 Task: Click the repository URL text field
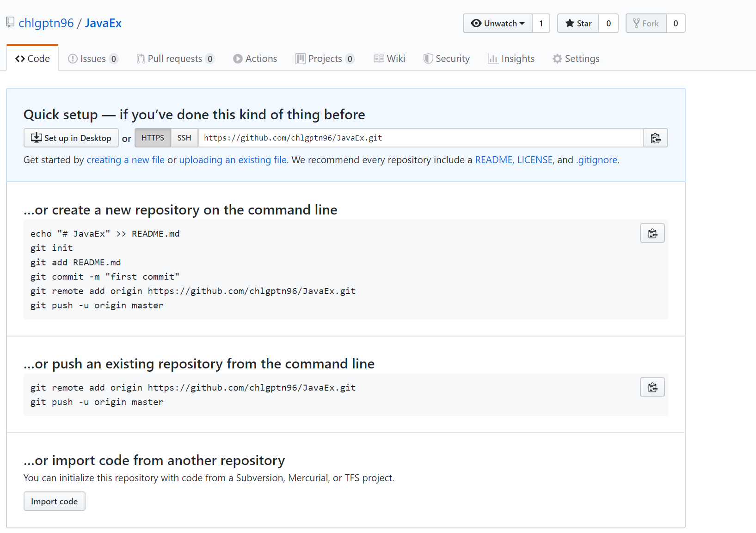point(421,138)
